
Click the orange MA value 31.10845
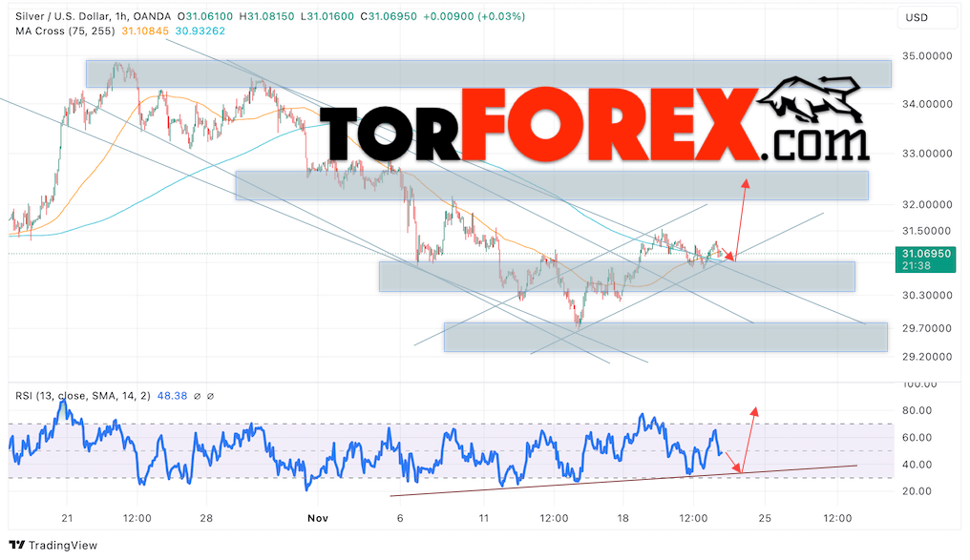145,31
